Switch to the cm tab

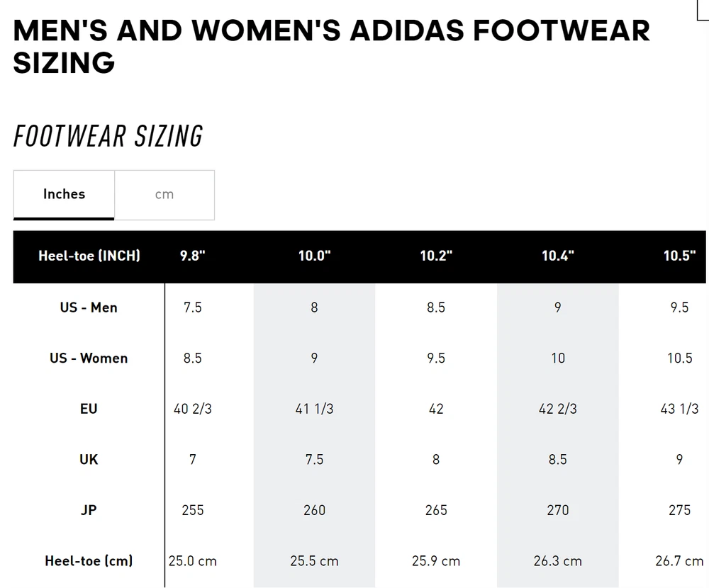coord(164,195)
